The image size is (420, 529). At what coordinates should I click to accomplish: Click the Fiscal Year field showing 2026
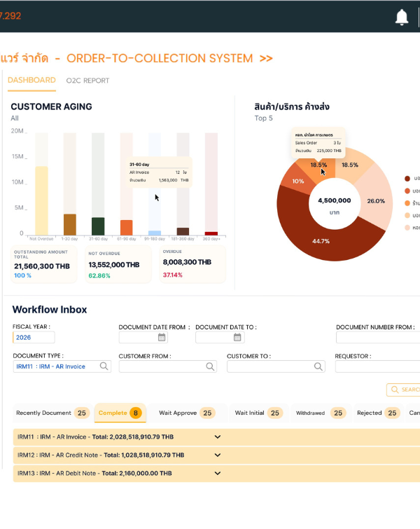(34, 338)
